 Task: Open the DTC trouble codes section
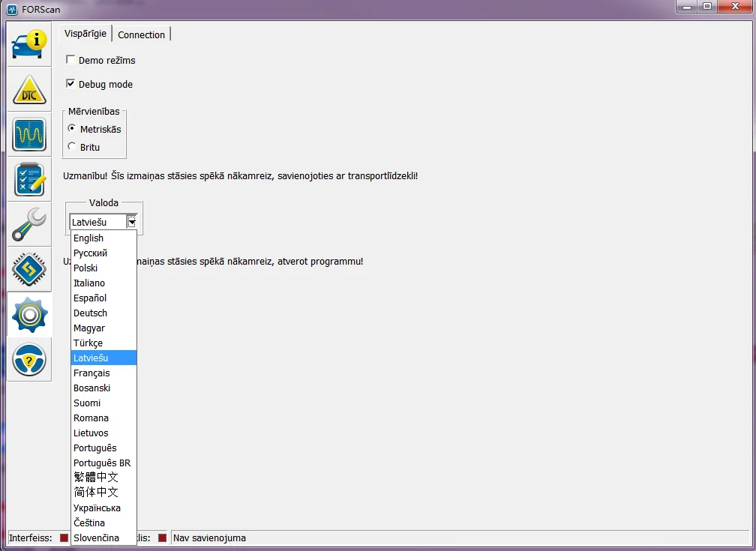click(29, 90)
